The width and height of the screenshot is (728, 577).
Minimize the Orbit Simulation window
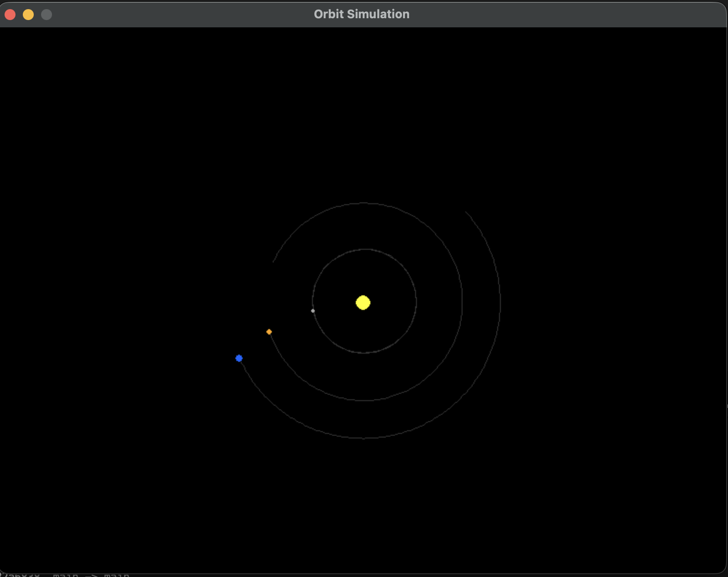28,15
